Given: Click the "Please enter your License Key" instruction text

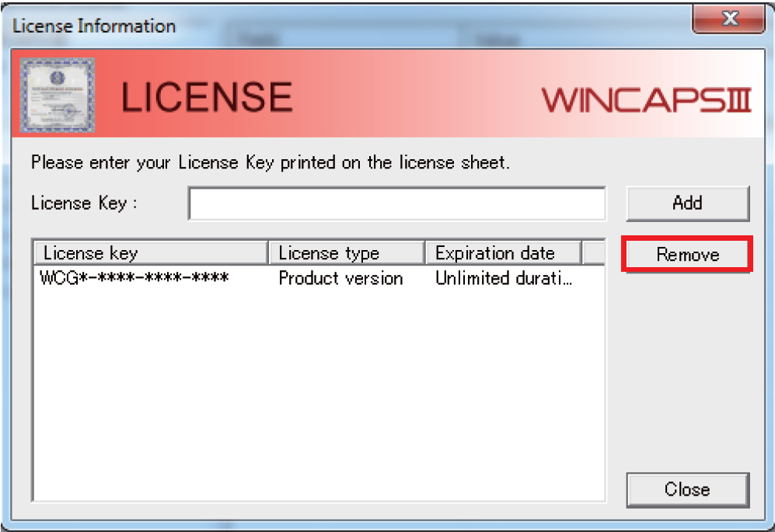Looking at the screenshot, I should pyautogui.click(x=270, y=163).
